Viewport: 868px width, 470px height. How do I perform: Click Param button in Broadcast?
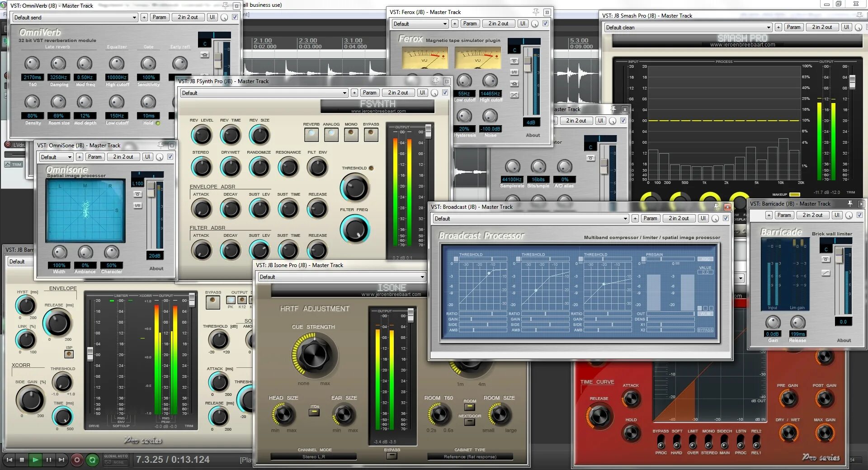tap(650, 218)
